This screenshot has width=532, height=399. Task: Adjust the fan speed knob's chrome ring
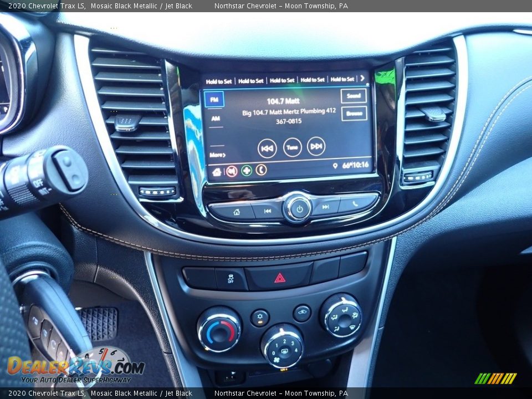(x=282, y=346)
